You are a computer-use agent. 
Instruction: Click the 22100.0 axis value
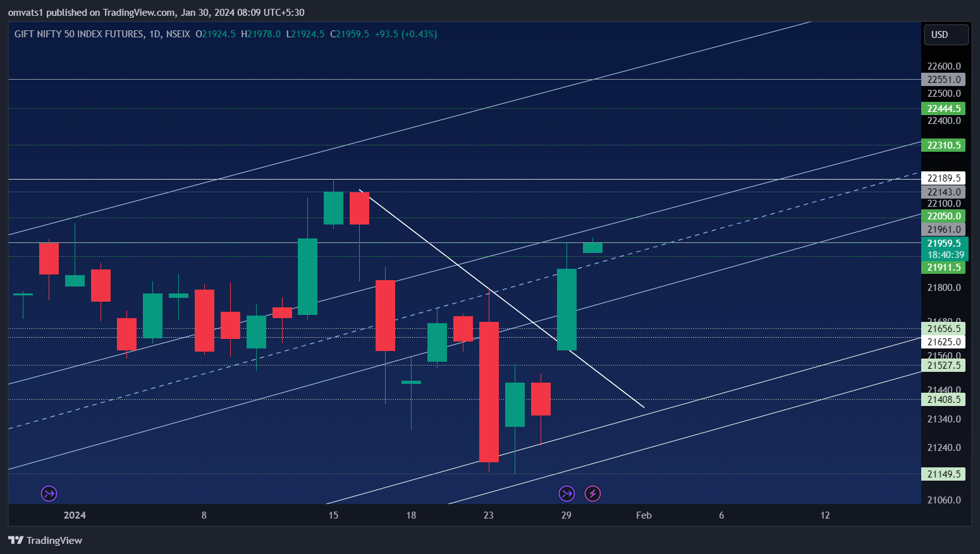click(944, 204)
